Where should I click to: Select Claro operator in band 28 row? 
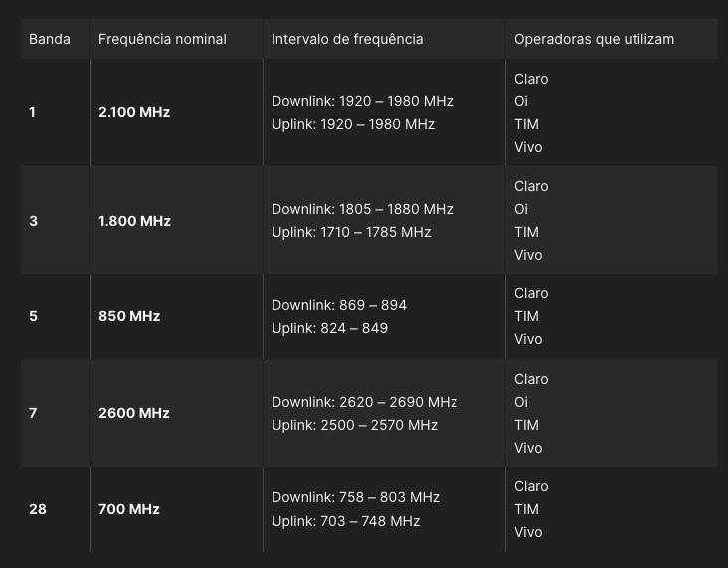pos(531,486)
